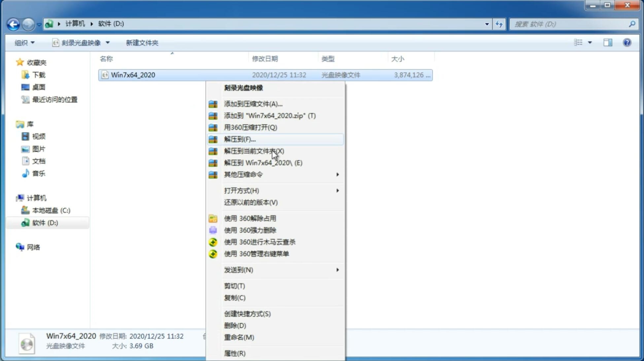Click 解压到当前文件夹 option
Image resolution: width=644 pixels, height=361 pixels.
pyautogui.click(x=254, y=151)
